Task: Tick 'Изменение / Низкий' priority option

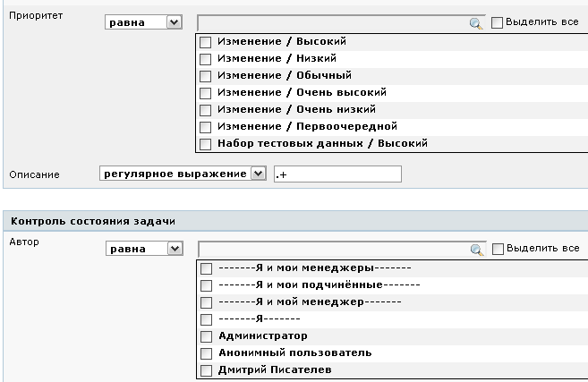Action: coord(206,59)
